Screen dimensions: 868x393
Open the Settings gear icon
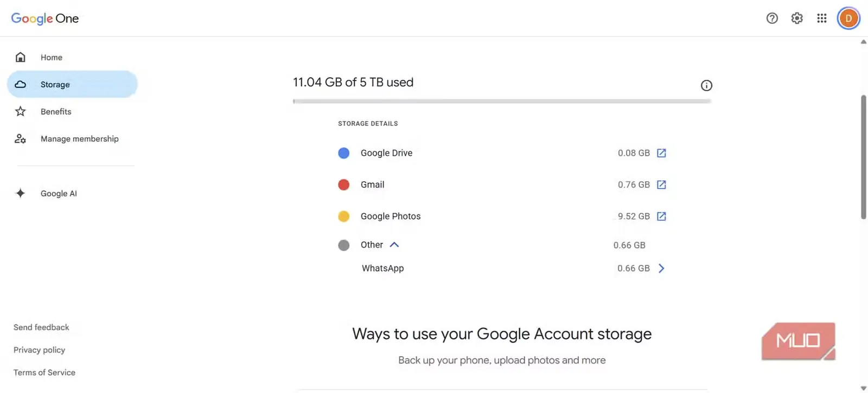pos(797,18)
